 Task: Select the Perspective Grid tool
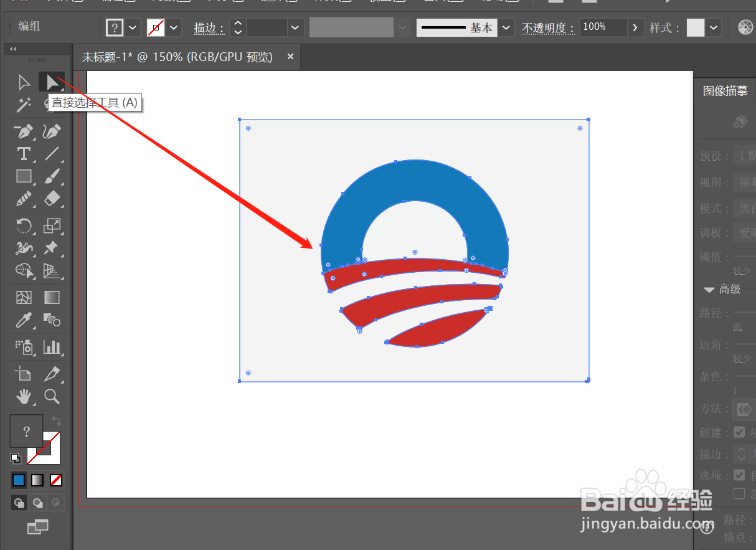[52, 270]
